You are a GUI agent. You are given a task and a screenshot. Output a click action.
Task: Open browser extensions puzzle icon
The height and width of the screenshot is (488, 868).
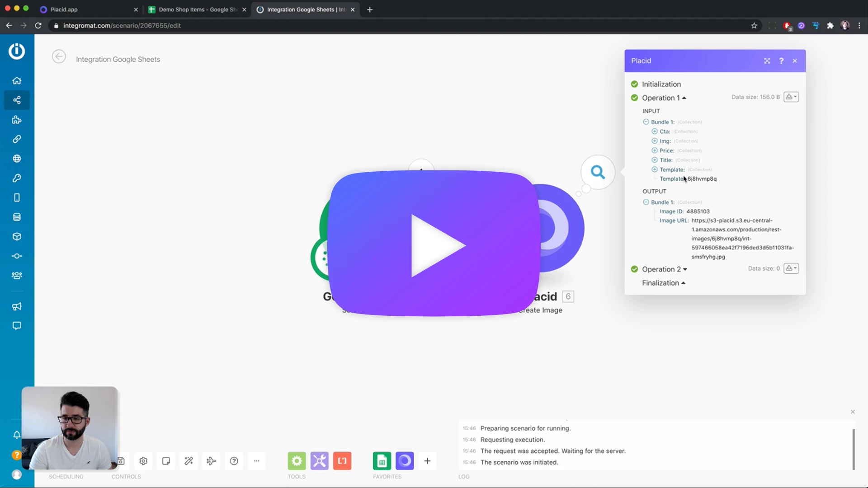pyautogui.click(x=830, y=26)
